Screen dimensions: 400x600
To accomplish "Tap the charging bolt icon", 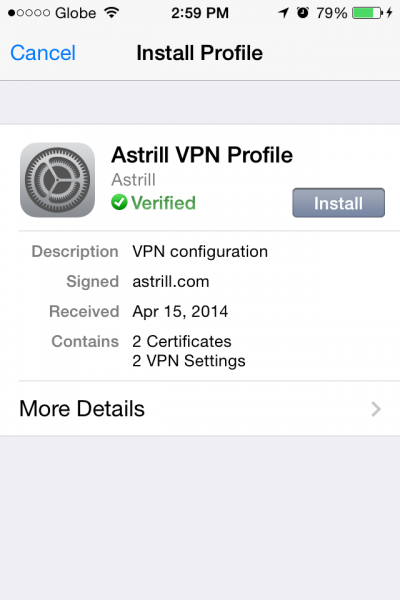I will pos(390,13).
